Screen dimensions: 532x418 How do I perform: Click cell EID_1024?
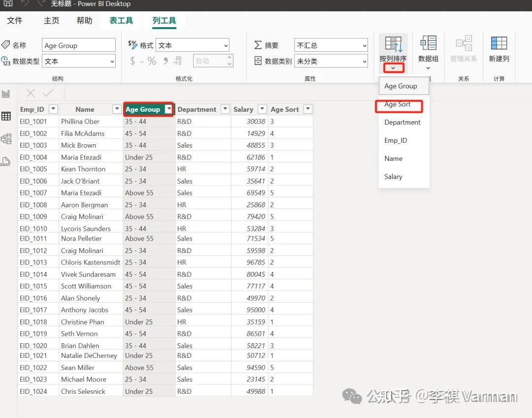point(33,391)
